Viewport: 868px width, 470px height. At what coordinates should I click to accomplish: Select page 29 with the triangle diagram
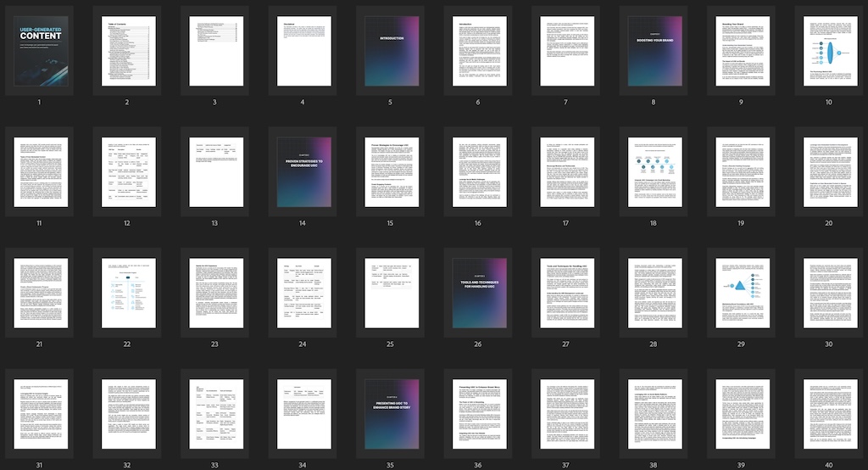point(742,294)
